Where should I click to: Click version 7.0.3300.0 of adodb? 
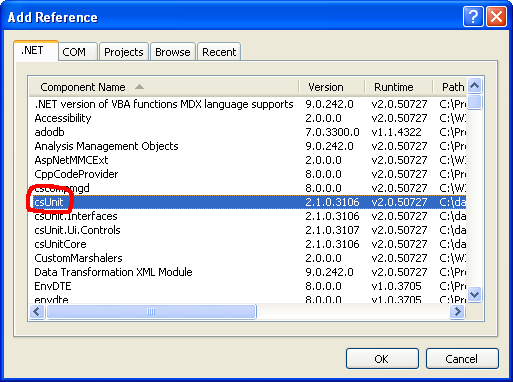pyautogui.click(x=332, y=132)
